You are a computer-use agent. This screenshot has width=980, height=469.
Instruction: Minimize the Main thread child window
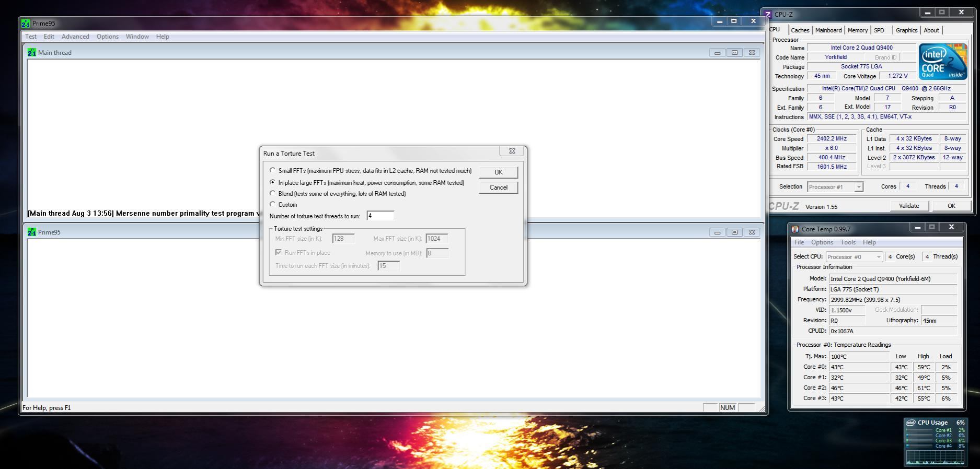pos(717,53)
